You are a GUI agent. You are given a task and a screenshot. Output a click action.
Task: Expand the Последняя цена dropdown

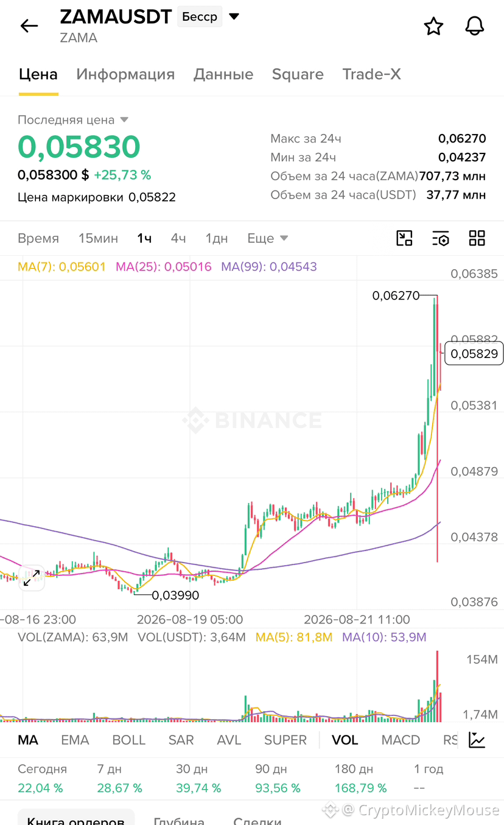tap(124, 119)
